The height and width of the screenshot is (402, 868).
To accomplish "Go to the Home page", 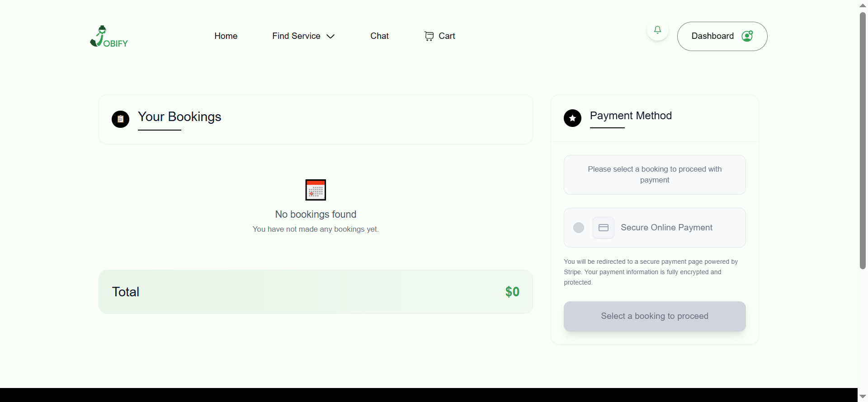I will [x=226, y=36].
